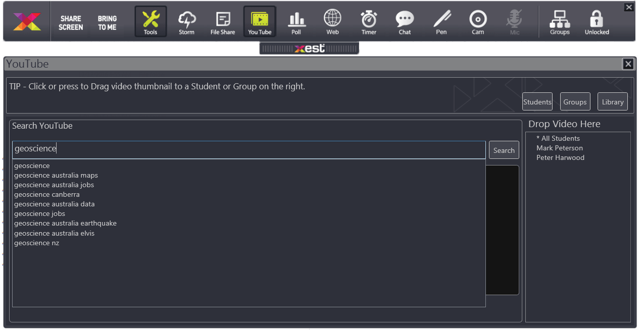Choose suggestion "geoscience australia maps"
The height and width of the screenshot is (333, 644).
click(x=56, y=175)
